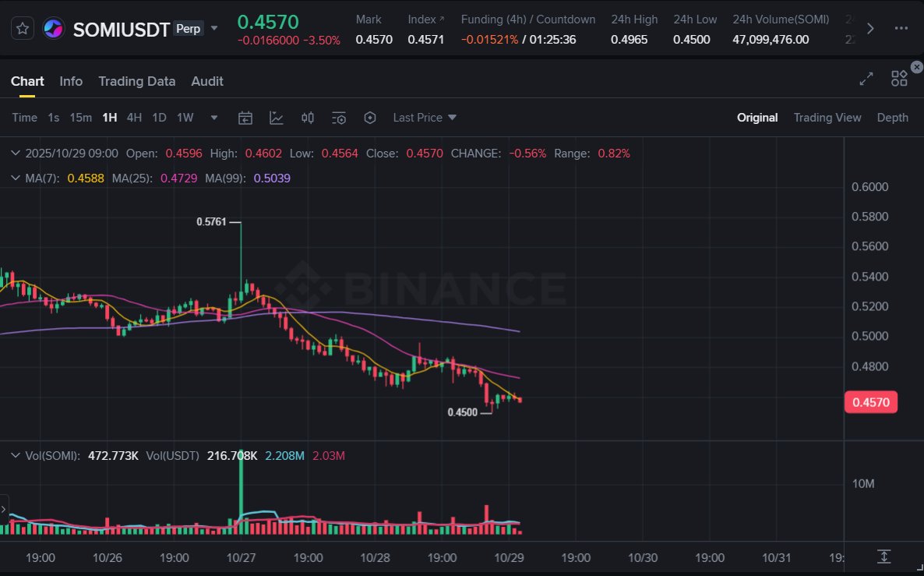
Task: Expand chart to fullscreen
Action: (x=866, y=79)
